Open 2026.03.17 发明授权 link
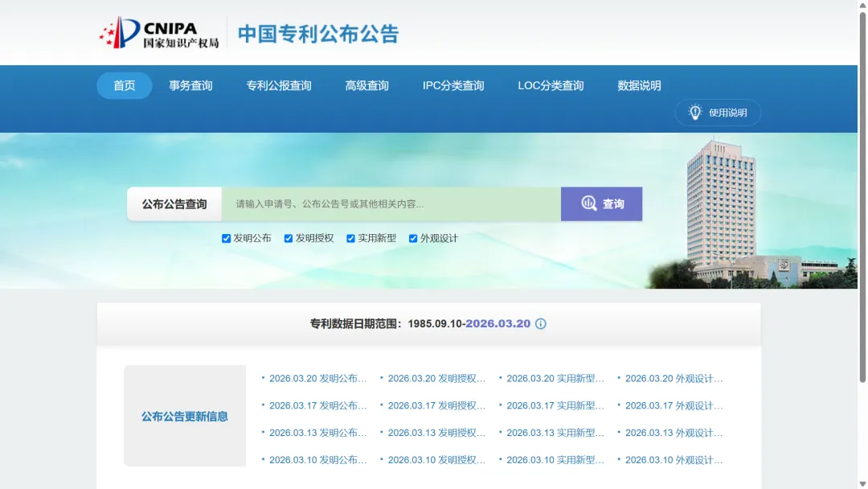This screenshot has height=489, width=868. click(x=436, y=405)
